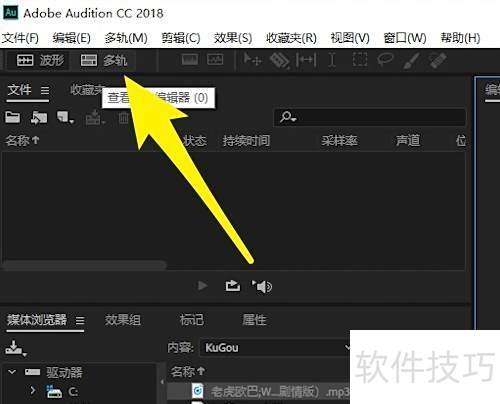Screen dimensions: 500x404
Task: Open the 帮助(H) menu
Action: pyautogui.click(x=460, y=38)
